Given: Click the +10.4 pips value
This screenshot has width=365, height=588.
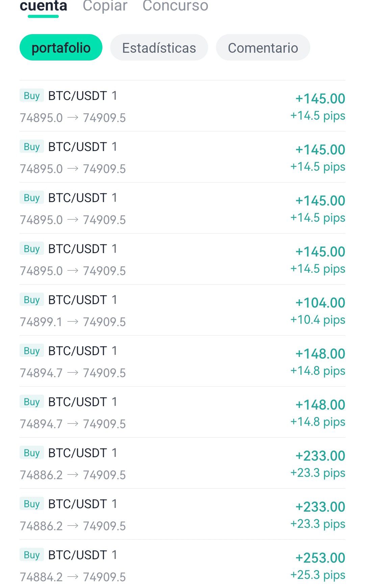Looking at the screenshot, I should [x=318, y=320].
